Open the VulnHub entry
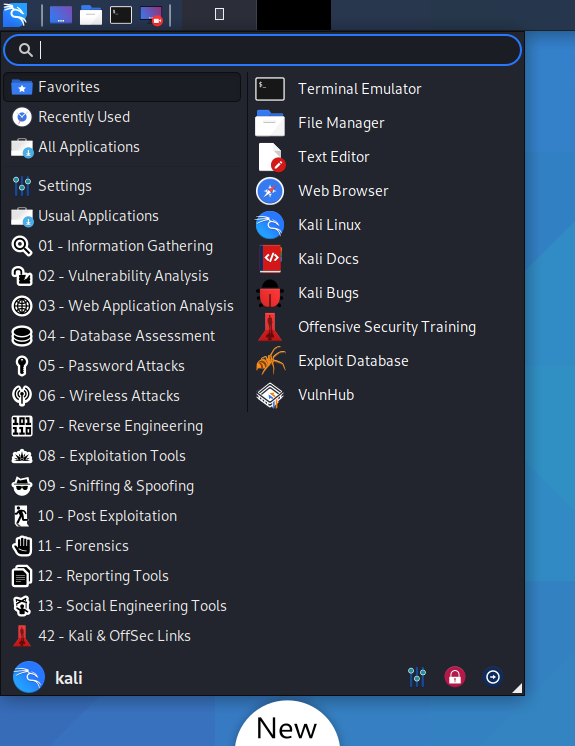The width and height of the screenshot is (575, 746). [x=386, y=395]
